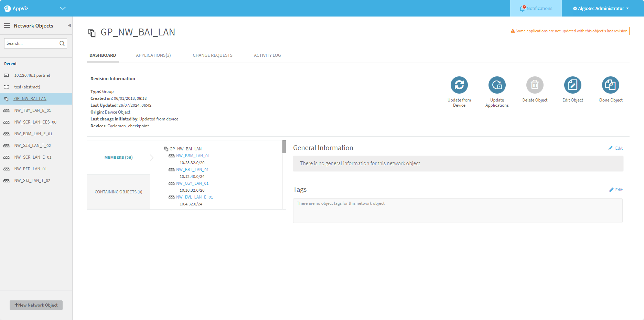
Task: Click the members list scrollbar thumb
Action: (284, 147)
